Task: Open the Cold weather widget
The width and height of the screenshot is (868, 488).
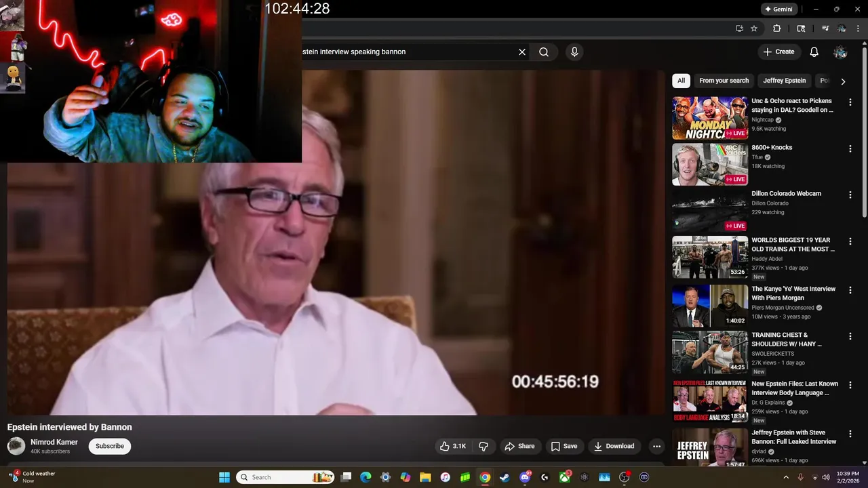Action: [33, 477]
